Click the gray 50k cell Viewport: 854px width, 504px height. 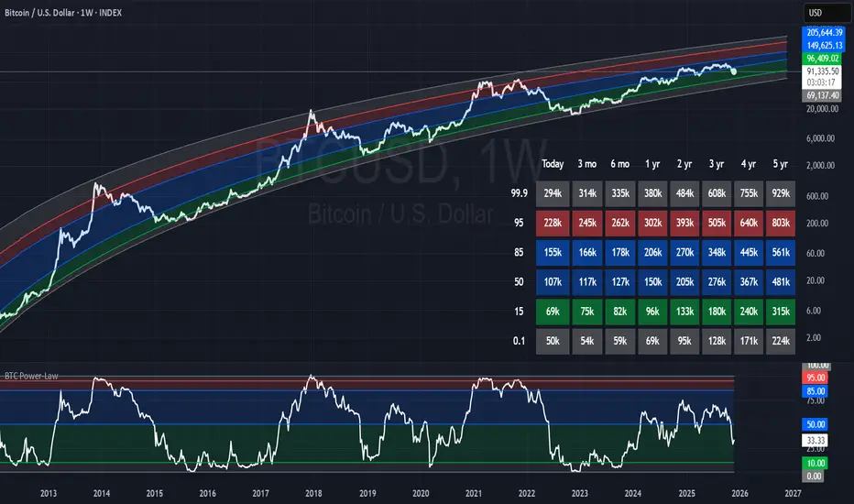click(553, 341)
